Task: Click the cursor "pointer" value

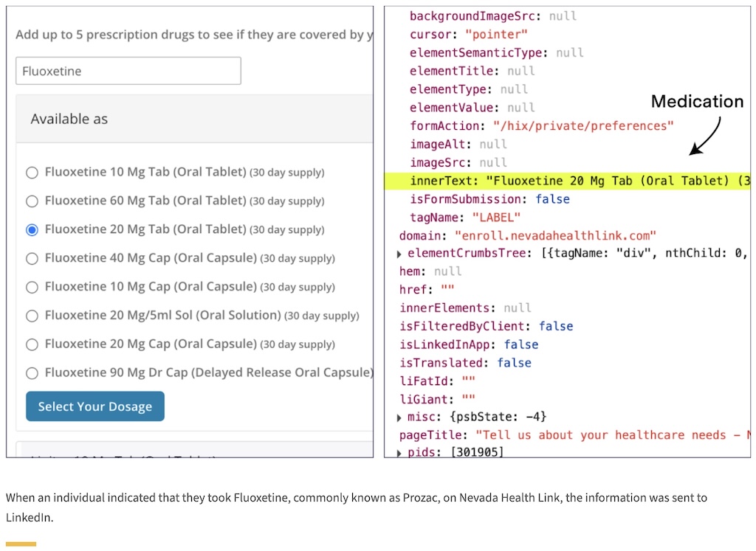Action: (x=496, y=35)
